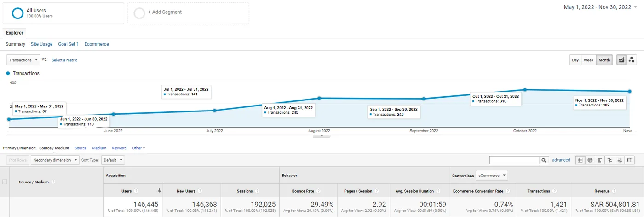The width and height of the screenshot is (644, 217).
Task: Select the pivot table view icon
Action: (x=630, y=160)
